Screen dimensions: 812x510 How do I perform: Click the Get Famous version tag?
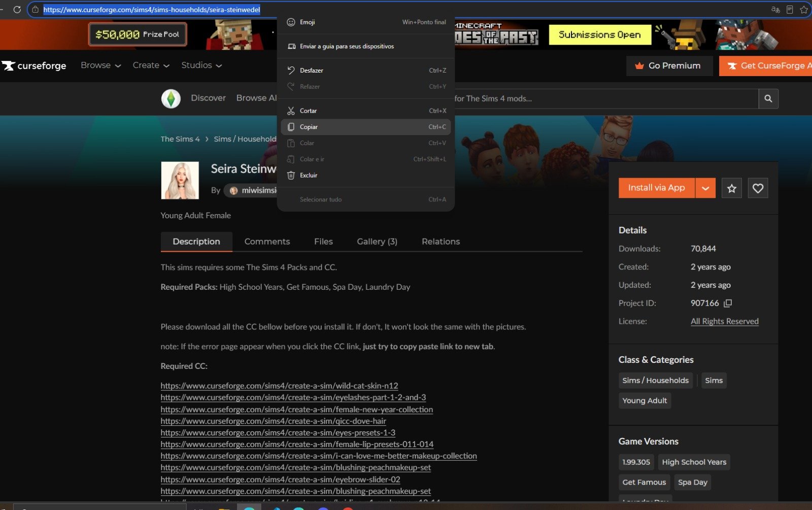point(644,483)
